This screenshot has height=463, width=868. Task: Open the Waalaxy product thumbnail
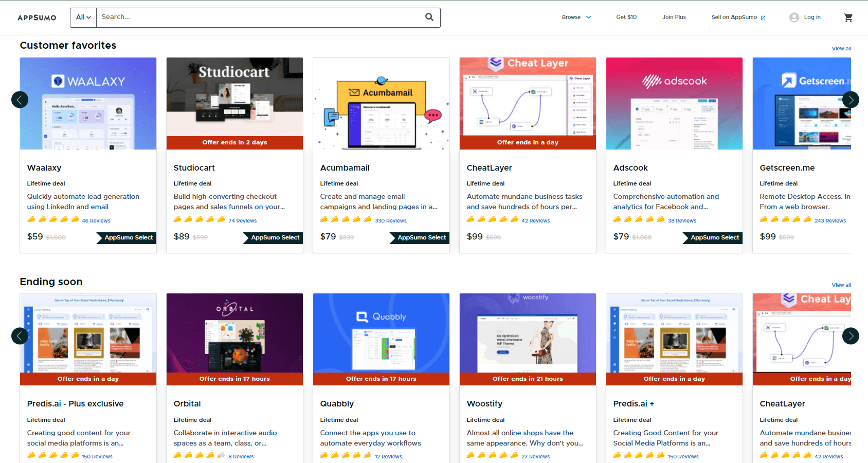coord(88,103)
